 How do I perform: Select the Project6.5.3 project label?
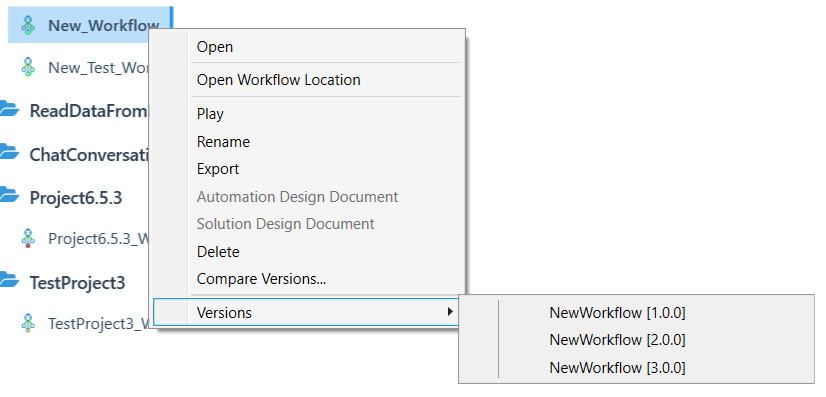[76, 198]
